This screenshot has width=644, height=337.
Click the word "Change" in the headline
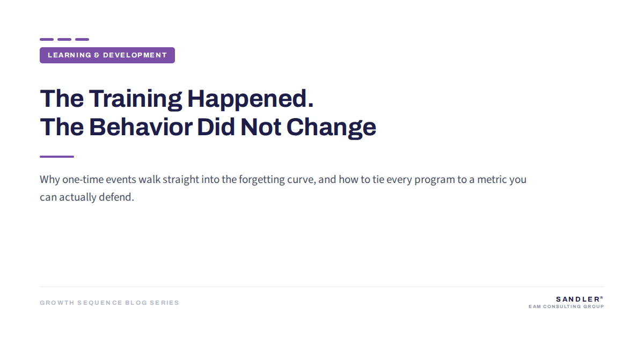[x=331, y=128]
